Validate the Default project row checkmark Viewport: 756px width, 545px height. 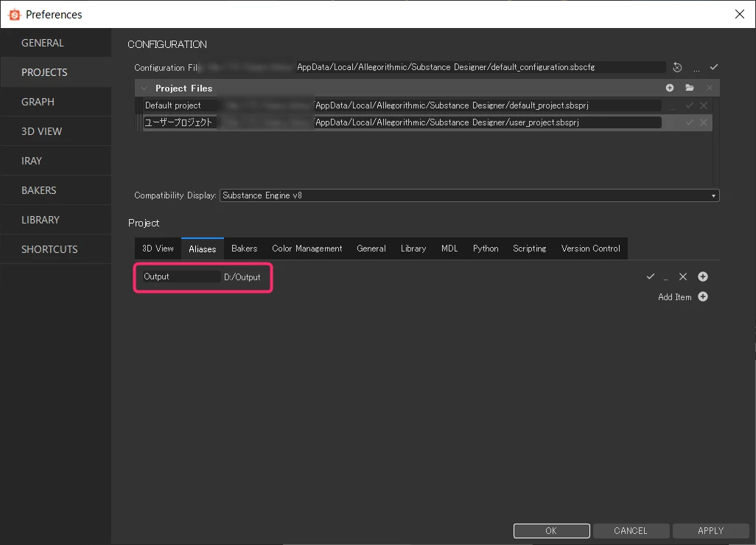[690, 105]
